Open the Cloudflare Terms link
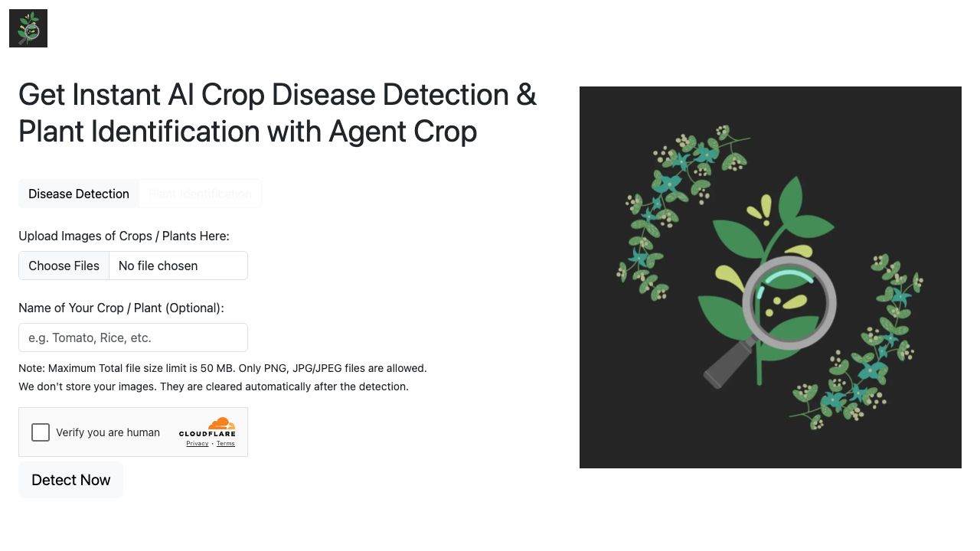 click(x=226, y=444)
